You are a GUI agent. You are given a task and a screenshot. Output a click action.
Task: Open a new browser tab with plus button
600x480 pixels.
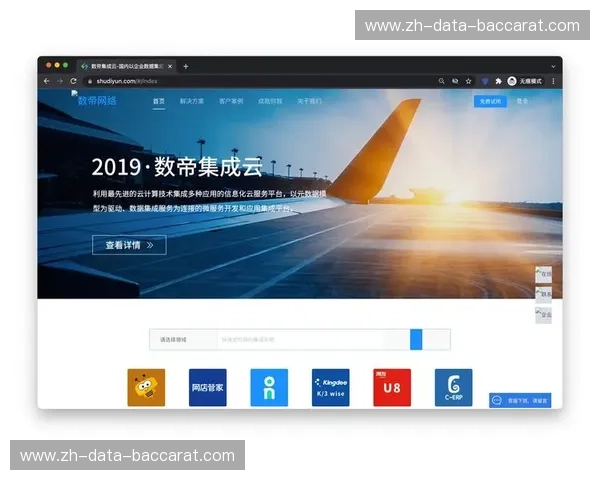click(x=186, y=66)
